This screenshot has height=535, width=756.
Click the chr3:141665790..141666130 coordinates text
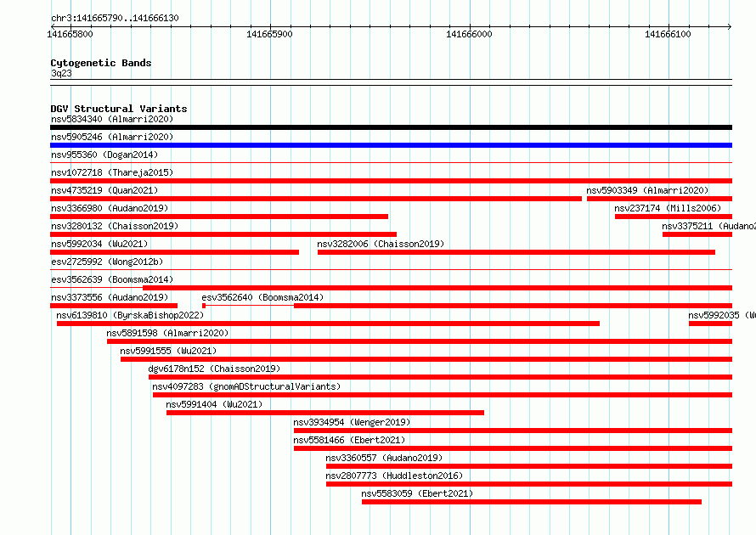(115, 19)
